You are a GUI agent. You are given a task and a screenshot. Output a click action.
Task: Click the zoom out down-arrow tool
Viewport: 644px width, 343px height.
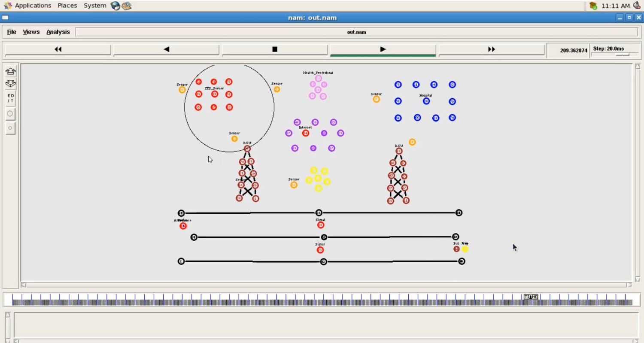(x=10, y=84)
